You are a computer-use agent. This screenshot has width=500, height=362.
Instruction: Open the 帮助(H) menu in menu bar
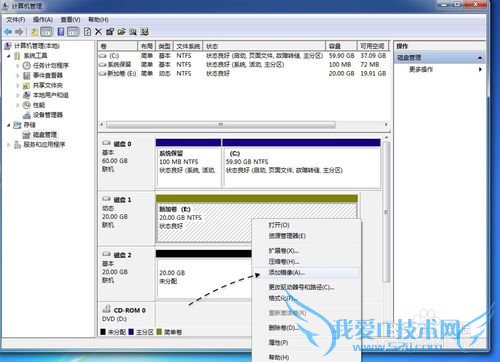pyautogui.click(x=98, y=20)
